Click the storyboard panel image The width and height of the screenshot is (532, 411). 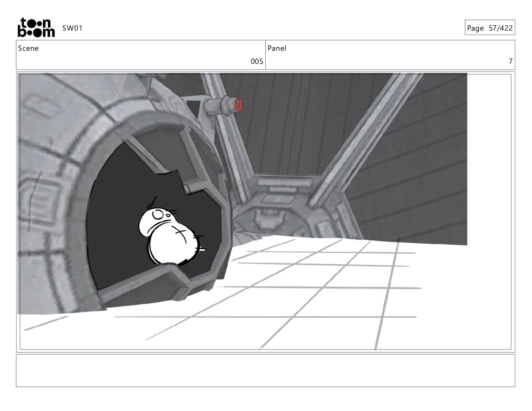pyautogui.click(x=265, y=212)
